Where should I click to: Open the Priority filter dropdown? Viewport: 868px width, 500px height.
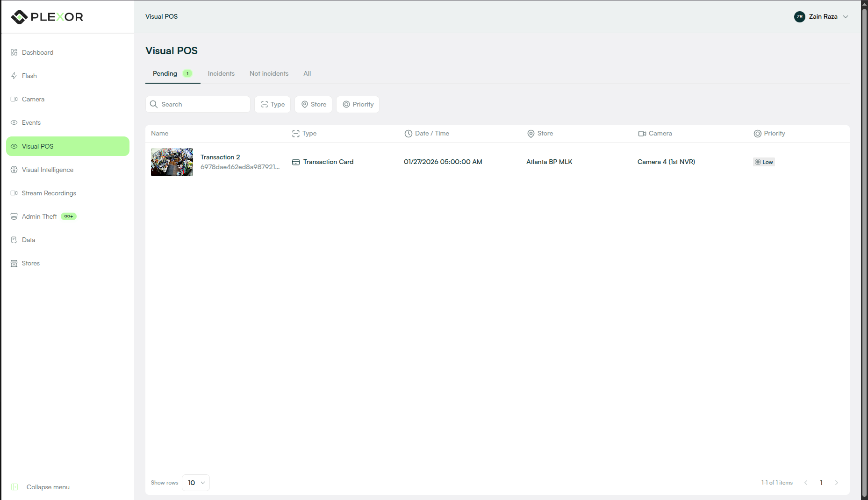coord(358,104)
